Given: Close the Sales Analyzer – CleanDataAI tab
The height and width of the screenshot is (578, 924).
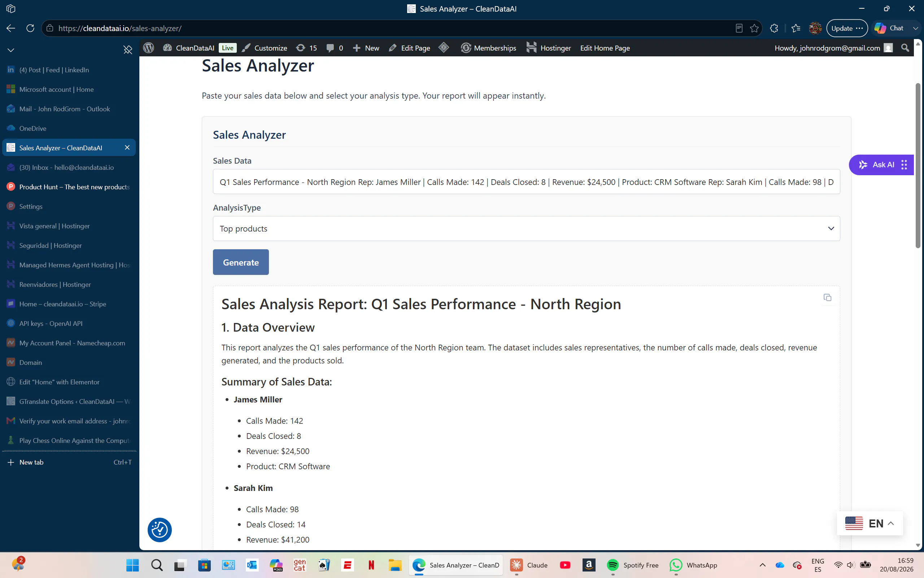Looking at the screenshot, I should pyautogui.click(x=127, y=147).
